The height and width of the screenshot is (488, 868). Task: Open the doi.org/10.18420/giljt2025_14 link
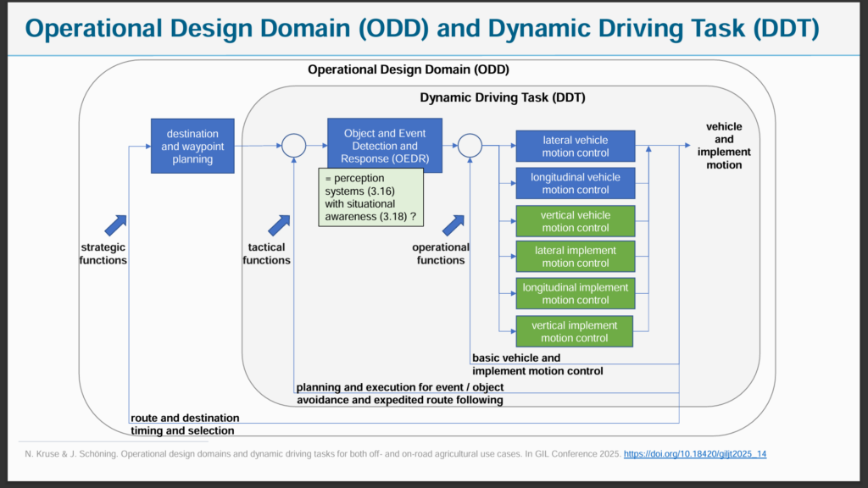pyautogui.click(x=695, y=454)
